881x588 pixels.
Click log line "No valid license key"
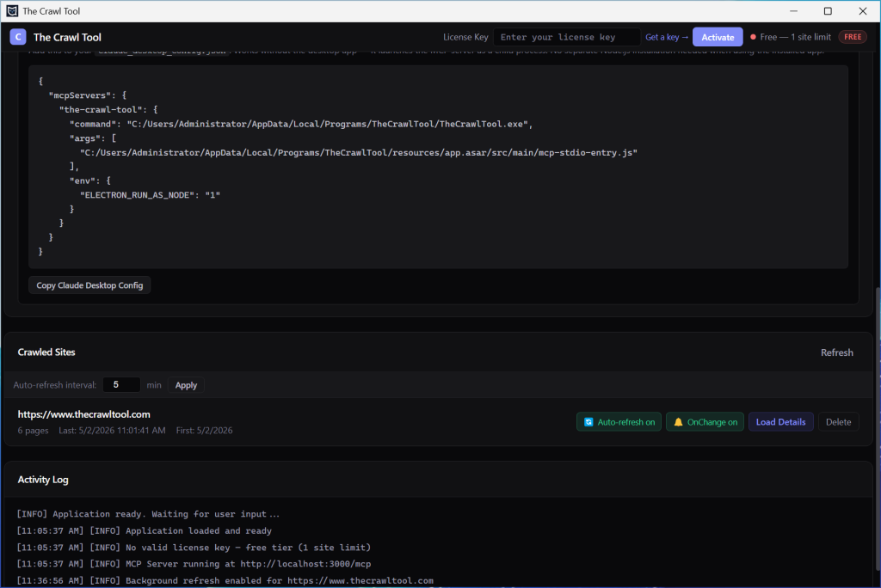(194, 548)
